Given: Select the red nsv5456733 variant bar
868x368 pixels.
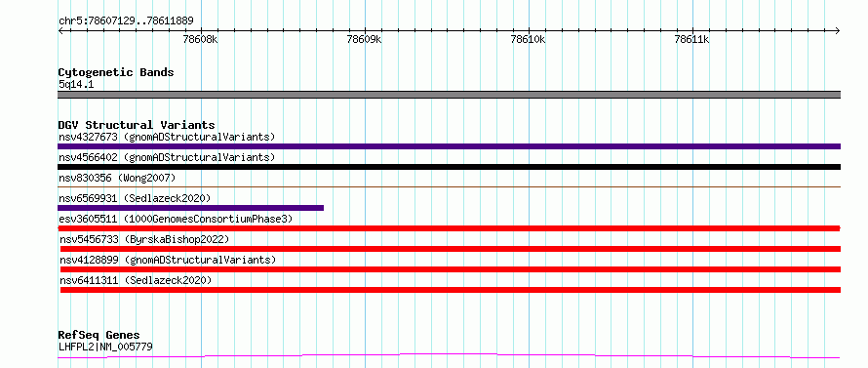Looking at the screenshot, I should click(x=450, y=249).
